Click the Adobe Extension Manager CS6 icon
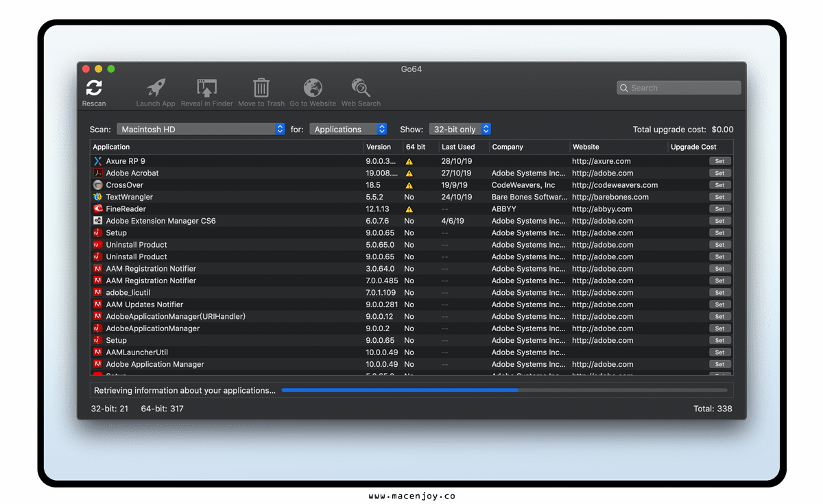The width and height of the screenshot is (823, 504). 97,221
